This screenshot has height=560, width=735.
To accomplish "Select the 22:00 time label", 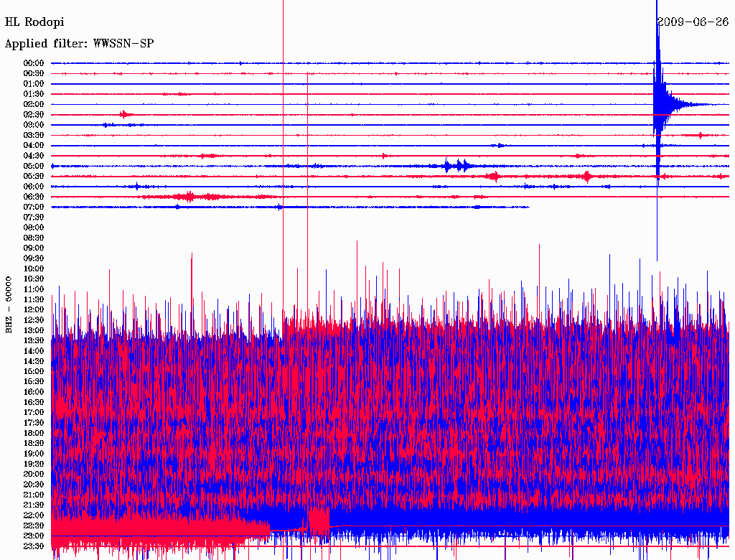I will click(x=34, y=515).
